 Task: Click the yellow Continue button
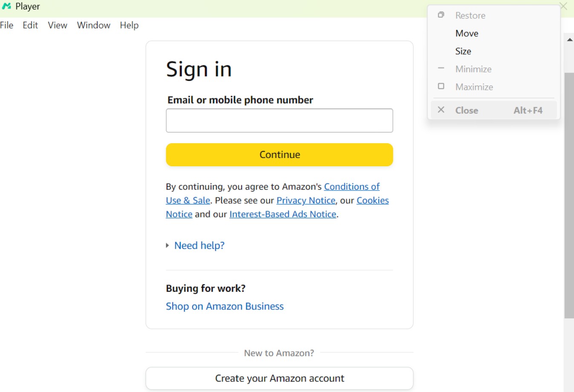280,155
